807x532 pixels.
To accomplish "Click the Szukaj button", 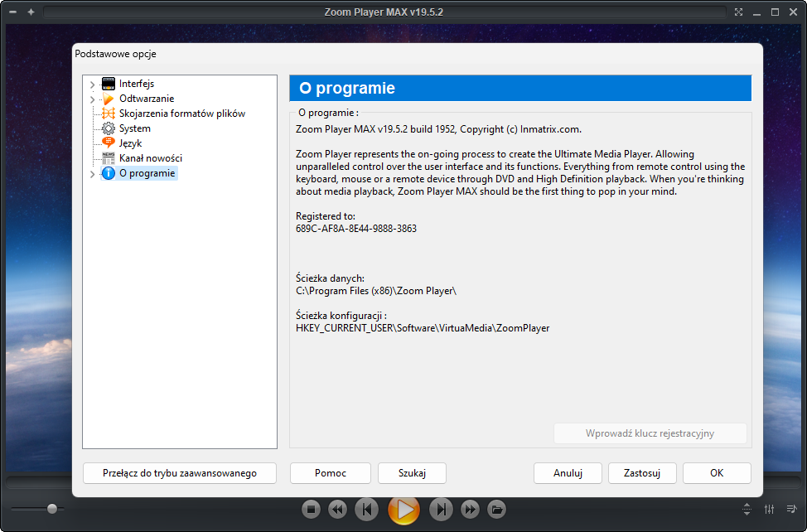I will [412, 473].
